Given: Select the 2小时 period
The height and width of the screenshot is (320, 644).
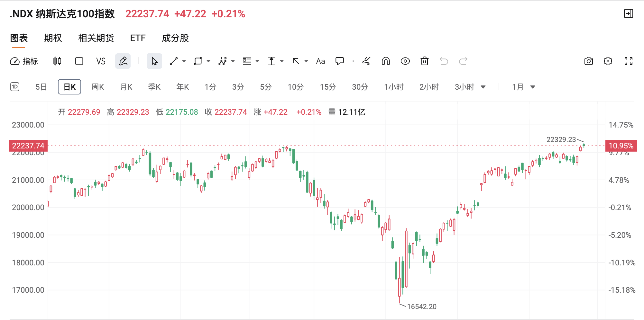Looking at the screenshot, I should 429,87.
